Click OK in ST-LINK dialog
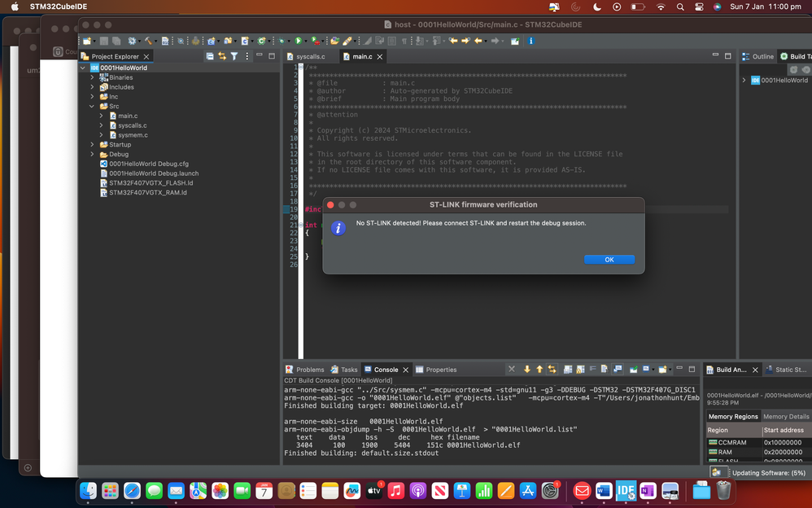Image resolution: width=812 pixels, height=508 pixels. click(609, 260)
